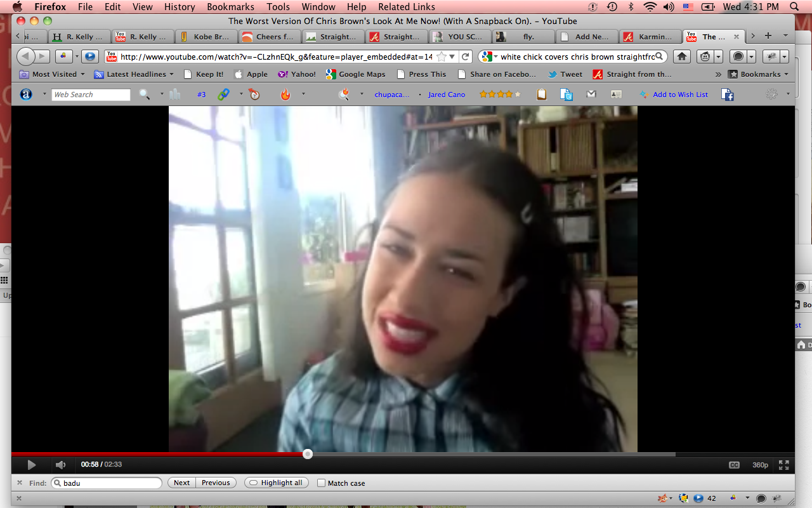Open the 360p video quality menu
Image resolution: width=812 pixels, height=508 pixels.
(760, 465)
